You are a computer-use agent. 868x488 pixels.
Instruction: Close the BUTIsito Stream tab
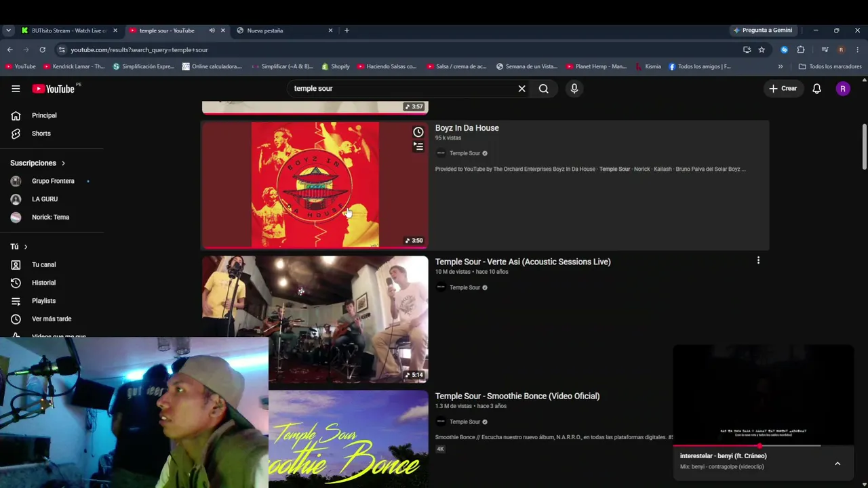pyautogui.click(x=115, y=30)
